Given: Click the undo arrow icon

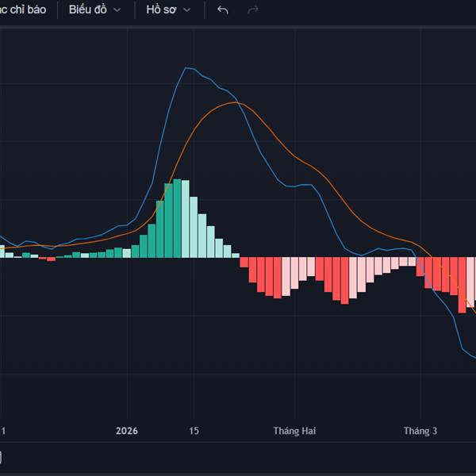Looking at the screenshot, I should [223, 10].
